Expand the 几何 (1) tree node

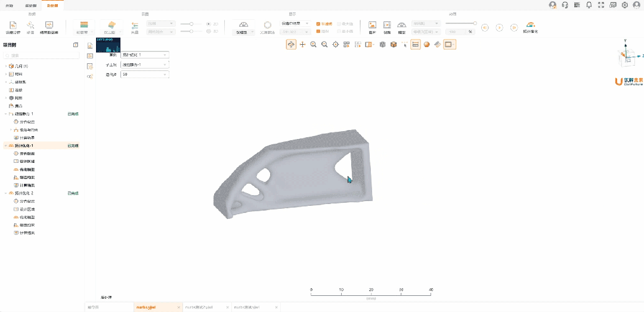pos(6,66)
